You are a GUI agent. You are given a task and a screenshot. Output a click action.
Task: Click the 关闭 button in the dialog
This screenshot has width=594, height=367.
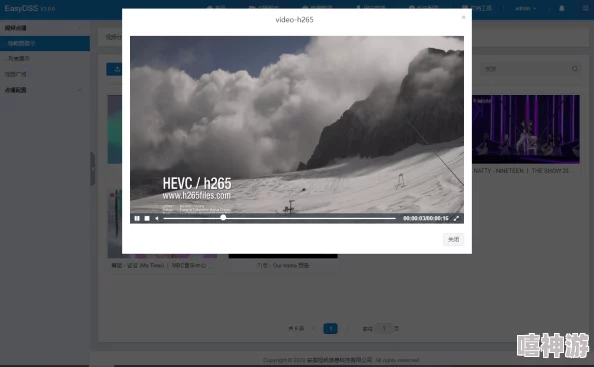(x=453, y=239)
